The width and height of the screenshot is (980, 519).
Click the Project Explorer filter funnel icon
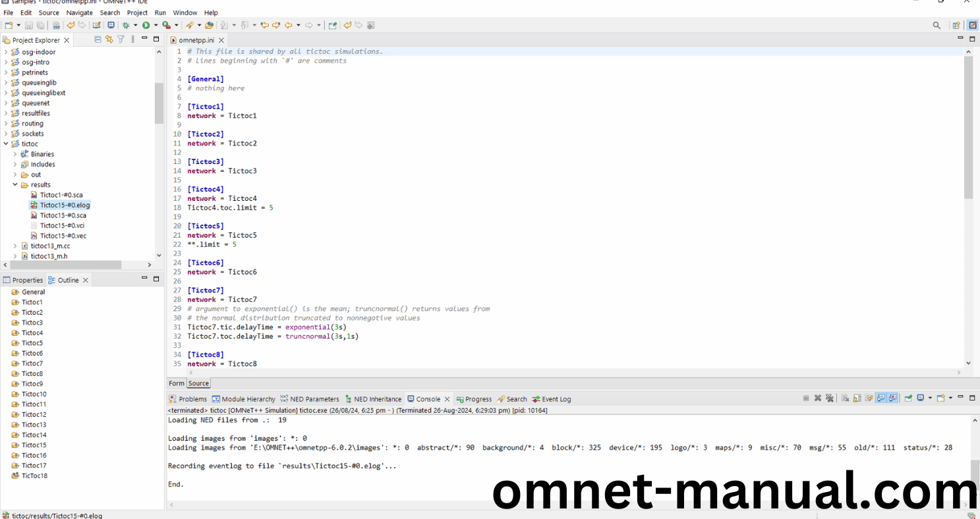(121, 40)
